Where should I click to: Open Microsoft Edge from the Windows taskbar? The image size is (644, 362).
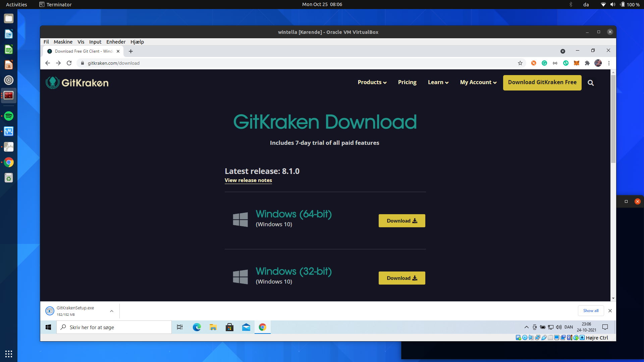[x=197, y=327]
